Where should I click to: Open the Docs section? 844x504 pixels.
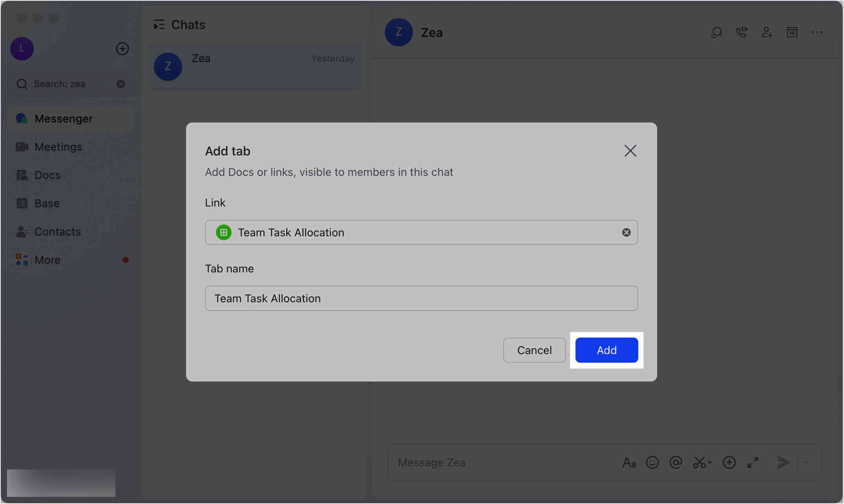click(47, 175)
